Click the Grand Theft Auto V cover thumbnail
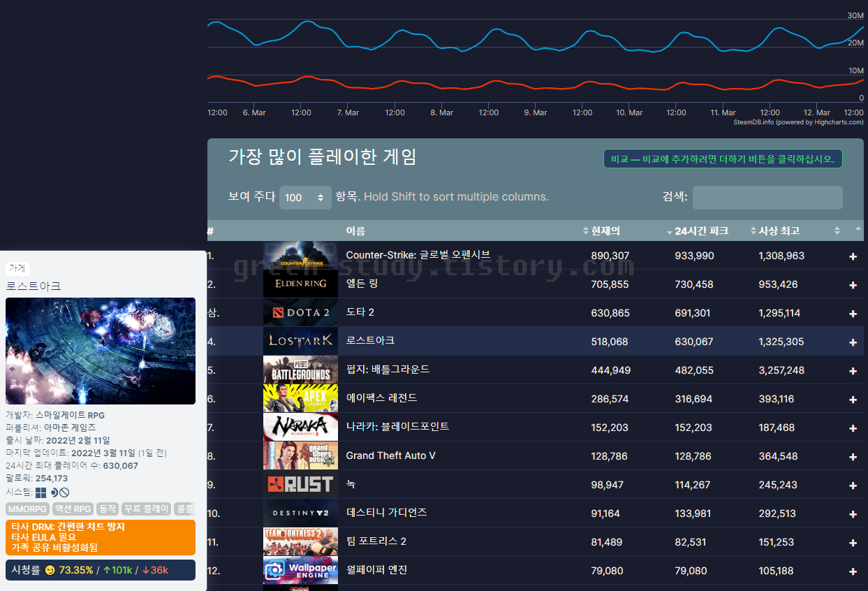Screen dimensions: 868x591 pos(300,456)
